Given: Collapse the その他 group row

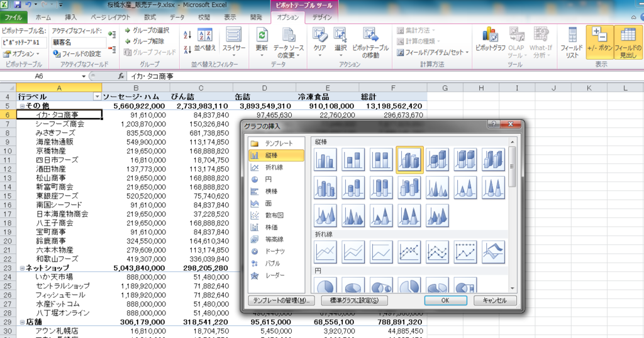Looking at the screenshot, I should pos(22,106).
